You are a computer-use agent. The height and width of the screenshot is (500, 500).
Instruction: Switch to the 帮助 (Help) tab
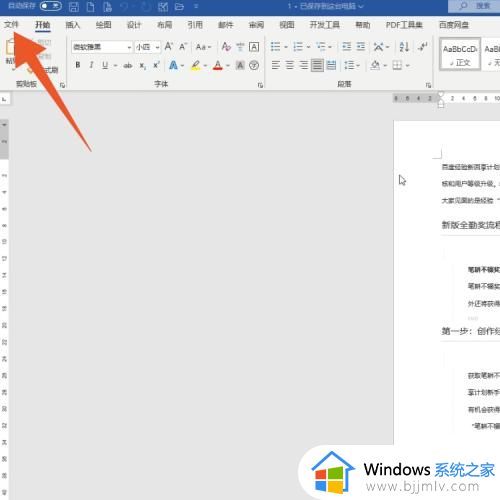tap(363, 25)
